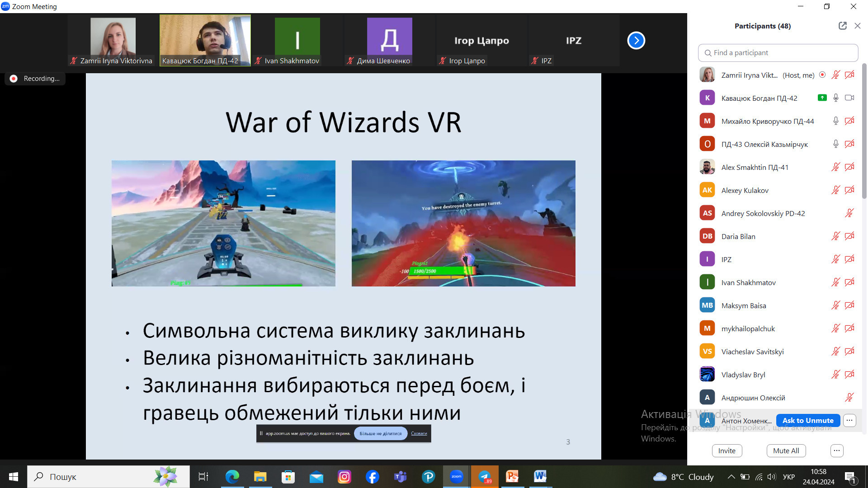Click muted mic icon for Alex Smakhtin ПД-41
The width and height of the screenshot is (868, 488).
click(x=835, y=167)
